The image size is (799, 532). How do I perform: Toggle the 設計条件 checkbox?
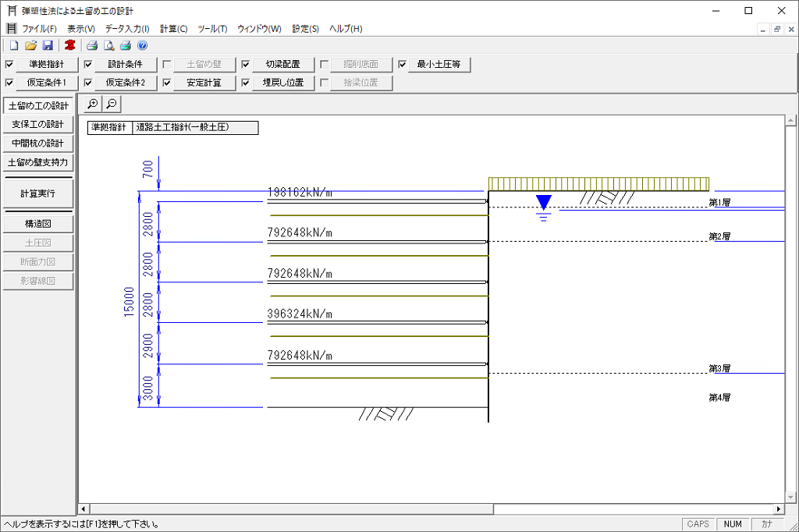pyautogui.click(x=87, y=64)
